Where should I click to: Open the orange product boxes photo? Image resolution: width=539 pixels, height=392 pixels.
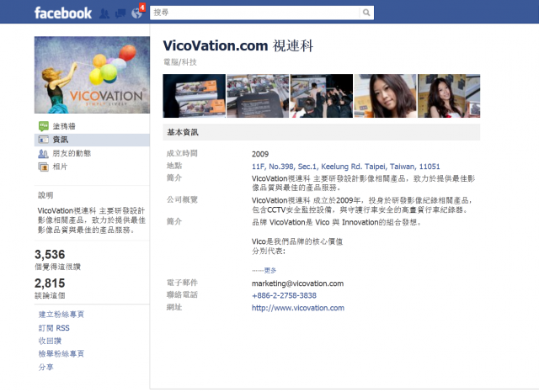pyautogui.click(x=195, y=96)
